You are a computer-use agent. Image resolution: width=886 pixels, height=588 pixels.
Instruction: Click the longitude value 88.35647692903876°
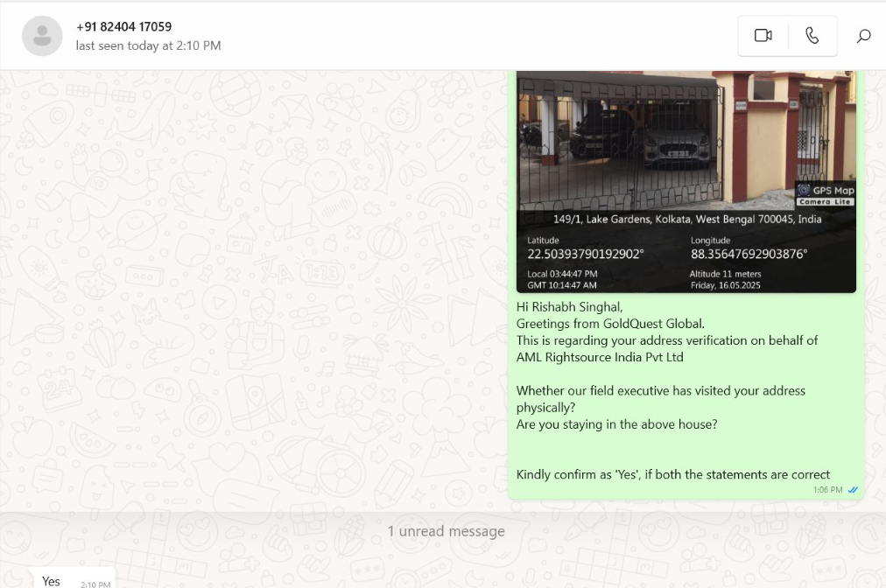point(749,255)
